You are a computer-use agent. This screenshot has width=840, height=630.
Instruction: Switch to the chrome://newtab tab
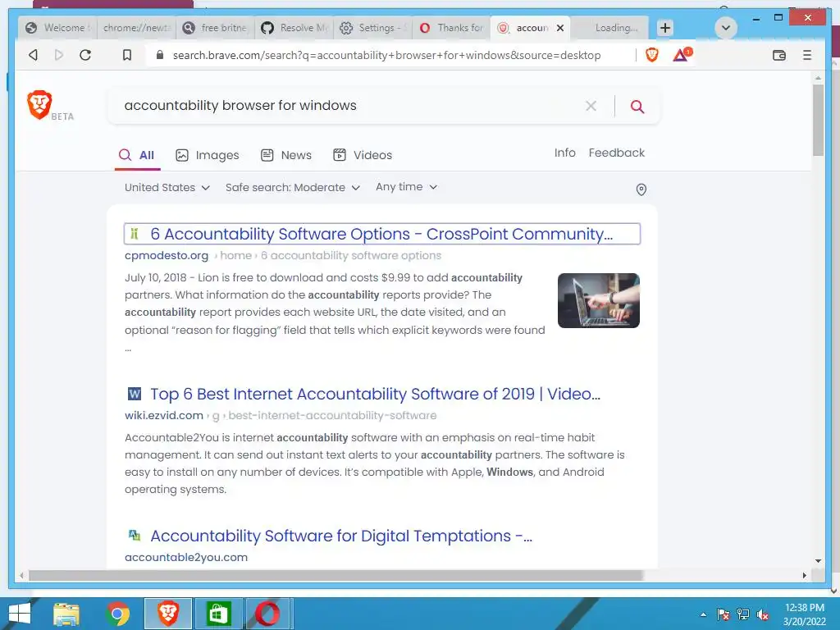[x=136, y=28]
